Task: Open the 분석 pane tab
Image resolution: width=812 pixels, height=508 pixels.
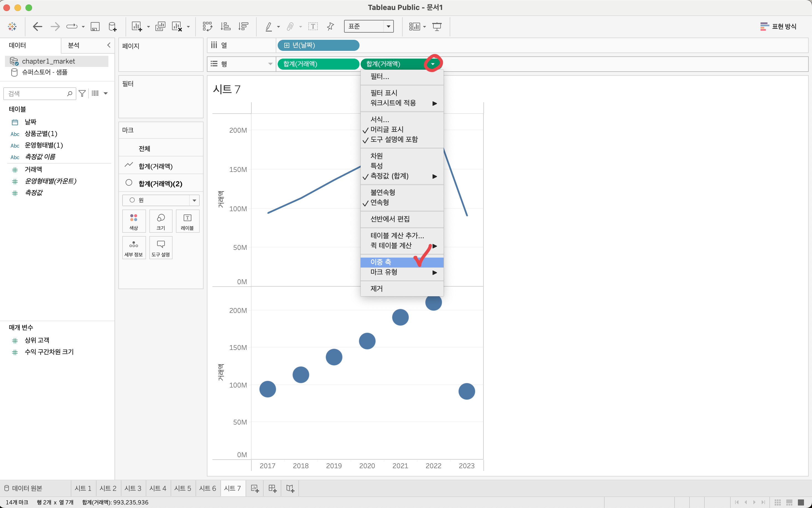Action: pos(74,45)
